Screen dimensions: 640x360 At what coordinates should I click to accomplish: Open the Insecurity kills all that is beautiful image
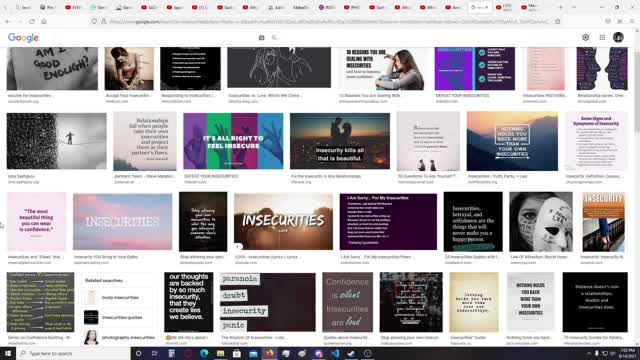pyautogui.click(x=340, y=141)
